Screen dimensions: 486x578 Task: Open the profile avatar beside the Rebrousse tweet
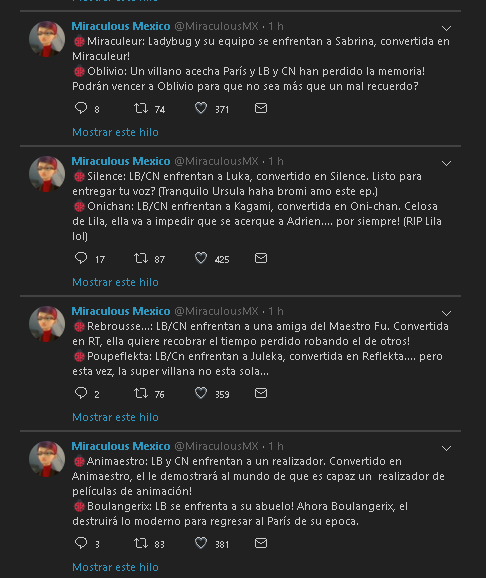coord(47,324)
